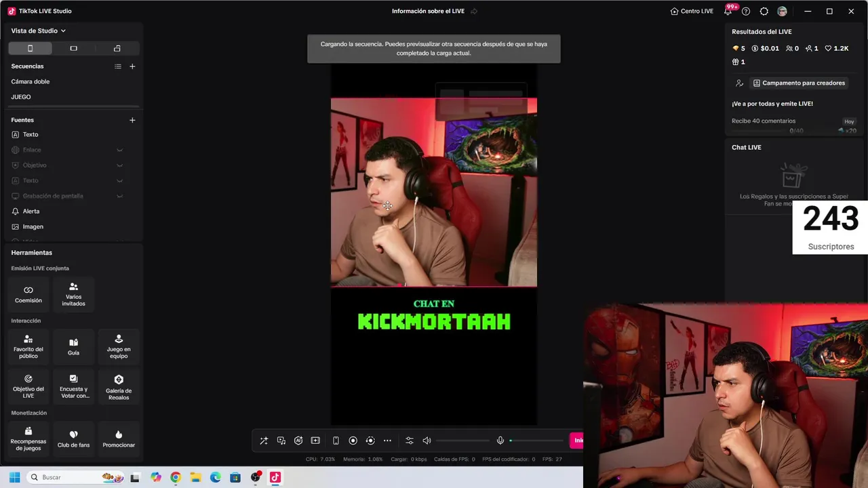Open the Vista de Studio dropdown

[x=39, y=30]
